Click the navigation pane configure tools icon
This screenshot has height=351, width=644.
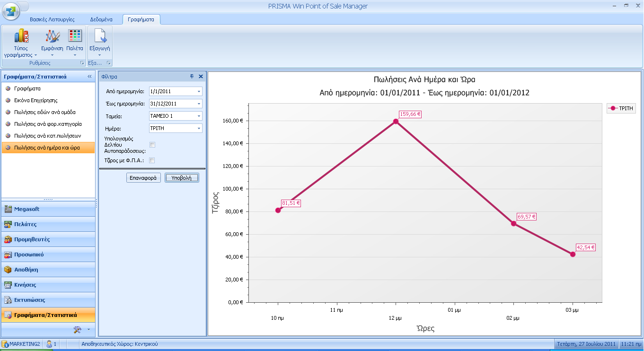[x=78, y=329]
